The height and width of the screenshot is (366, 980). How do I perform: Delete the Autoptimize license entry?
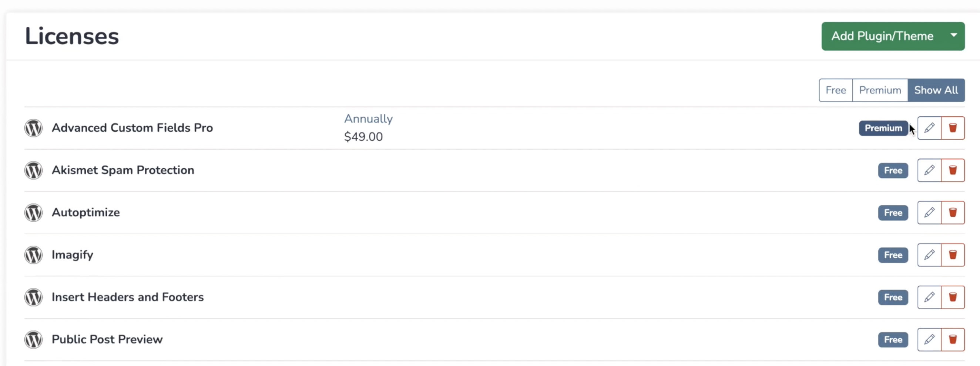(953, 213)
